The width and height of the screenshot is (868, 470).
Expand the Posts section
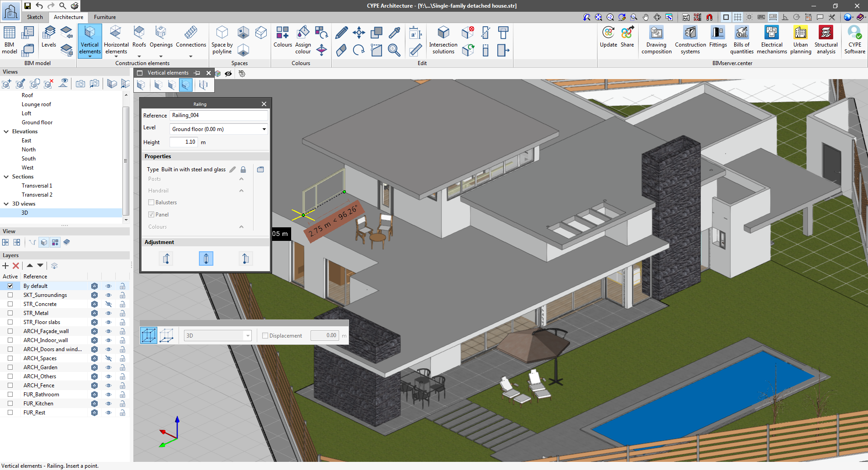[x=241, y=179]
